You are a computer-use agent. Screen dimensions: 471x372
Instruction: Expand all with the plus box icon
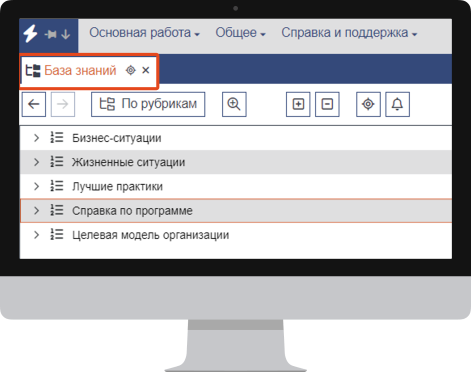(x=298, y=104)
